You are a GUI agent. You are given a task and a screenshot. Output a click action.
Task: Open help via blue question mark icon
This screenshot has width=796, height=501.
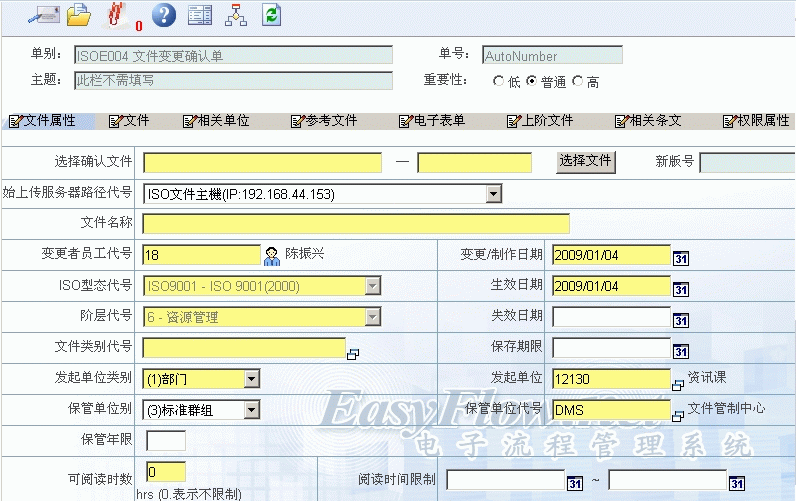tap(164, 15)
